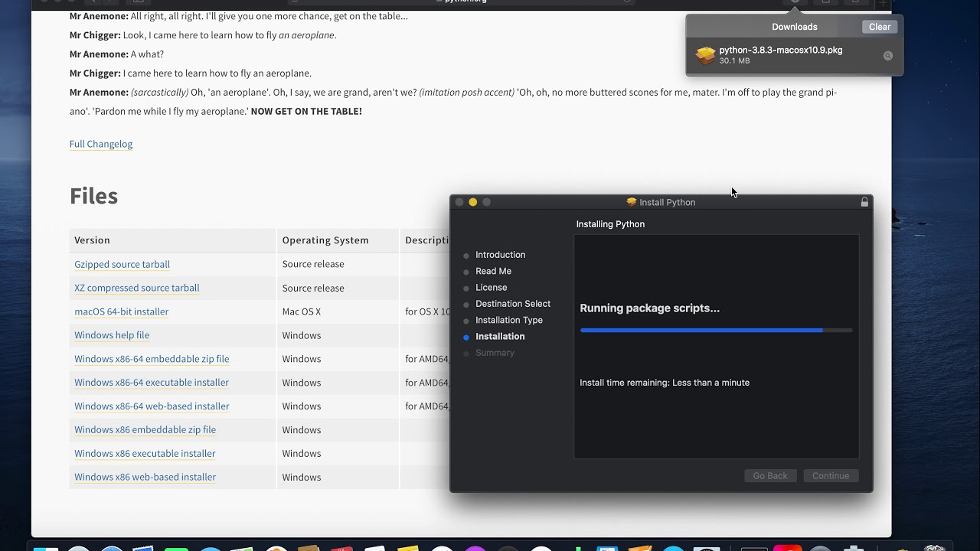Click the Files section heading
The image size is (980, 551).
point(93,196)
